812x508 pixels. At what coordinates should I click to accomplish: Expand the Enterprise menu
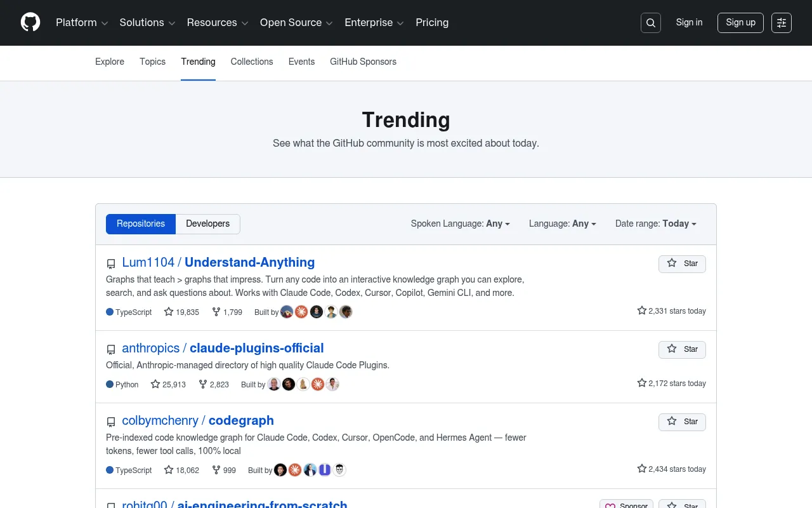(374, 22)
